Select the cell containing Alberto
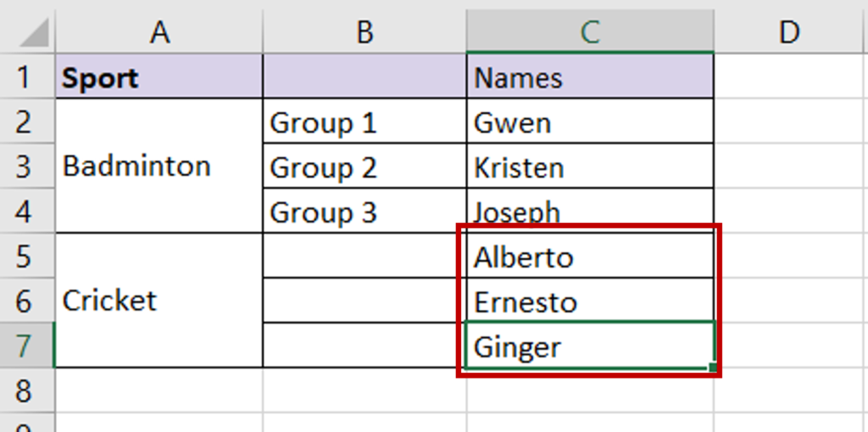The height and width of the screenshot is (432, 868). click(x=590, y=256)
